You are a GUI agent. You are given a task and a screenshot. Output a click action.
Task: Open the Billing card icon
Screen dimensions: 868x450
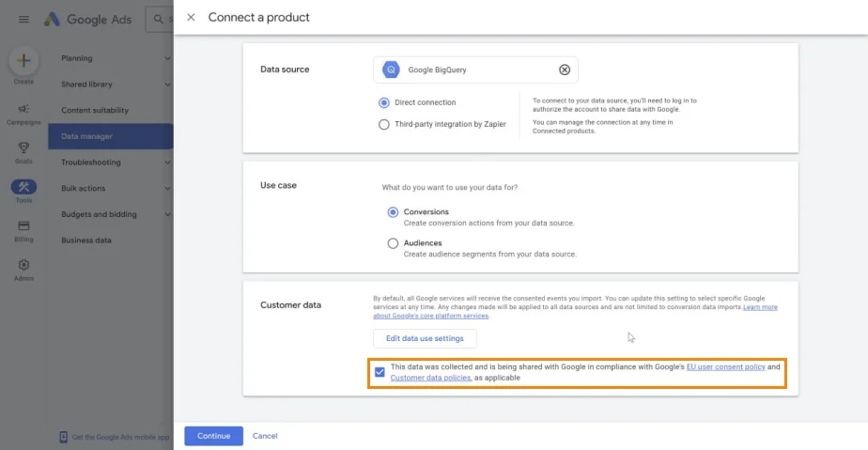[x=23, y=225]
